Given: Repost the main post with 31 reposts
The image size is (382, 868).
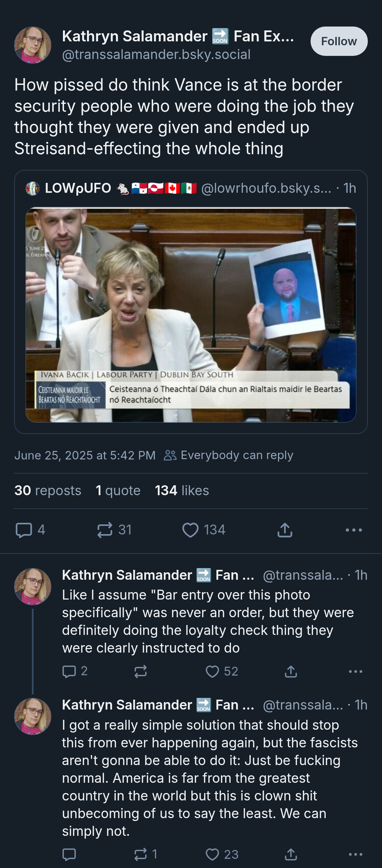Looking at the screenshot, I should coord(105,530).
